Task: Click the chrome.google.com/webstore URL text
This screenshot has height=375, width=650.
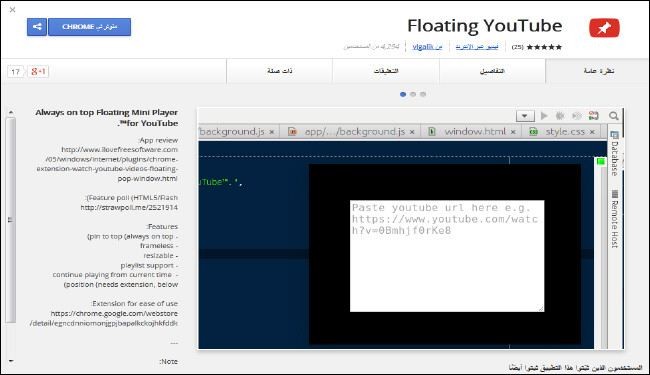Action: click(x=104, y=319)
